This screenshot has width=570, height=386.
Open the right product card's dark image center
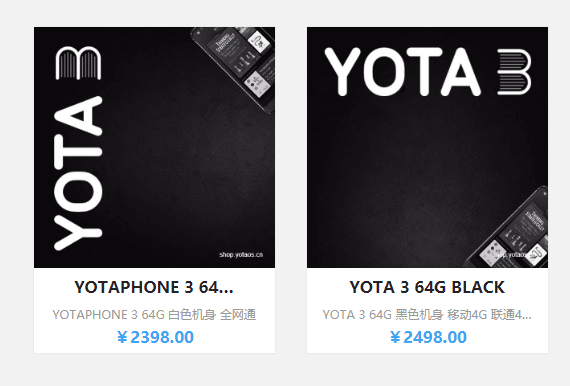[x=428, y=147]
